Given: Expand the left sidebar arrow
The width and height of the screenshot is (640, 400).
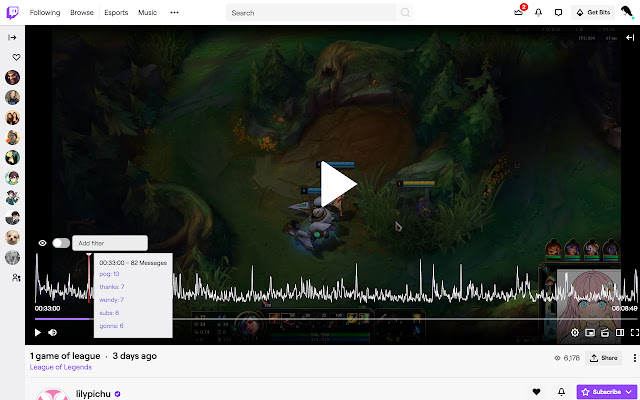Looking at the screenshot, I should click(12, 38).
